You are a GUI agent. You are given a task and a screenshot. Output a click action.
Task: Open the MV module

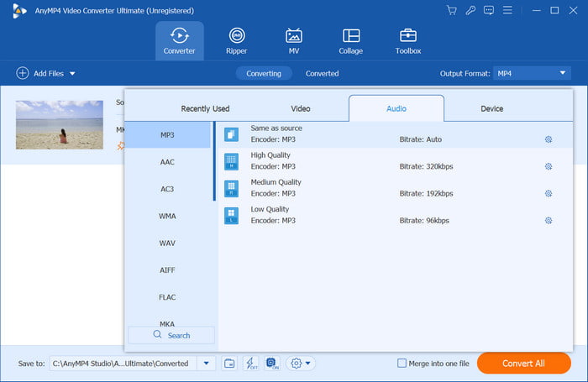(x=294, y=41)
